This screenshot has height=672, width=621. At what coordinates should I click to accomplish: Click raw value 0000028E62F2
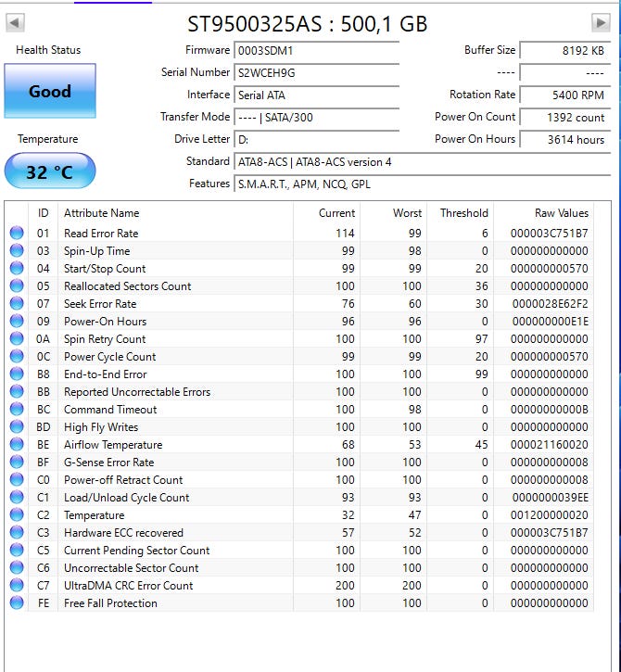click(x=551, y=304)
